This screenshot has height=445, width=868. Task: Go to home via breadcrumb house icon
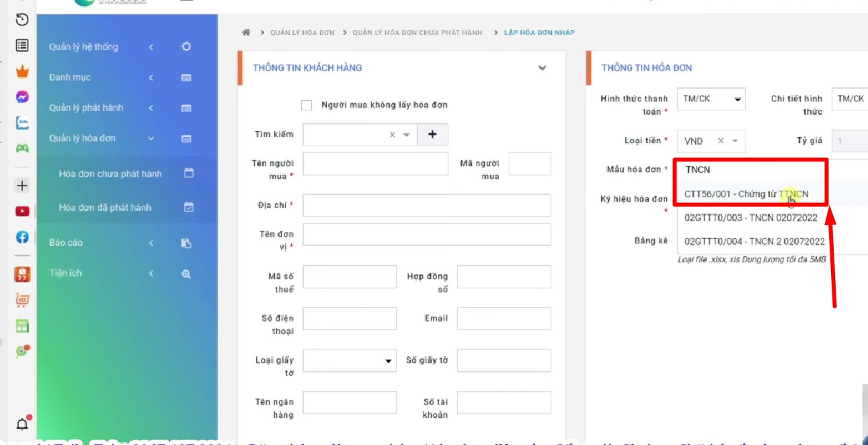(x=246, y=32)
